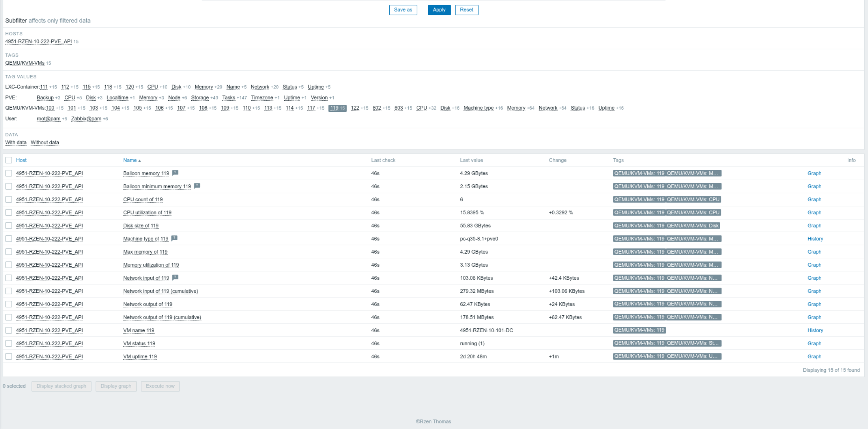Open host link in VM status 119 row

pos(49,343)
